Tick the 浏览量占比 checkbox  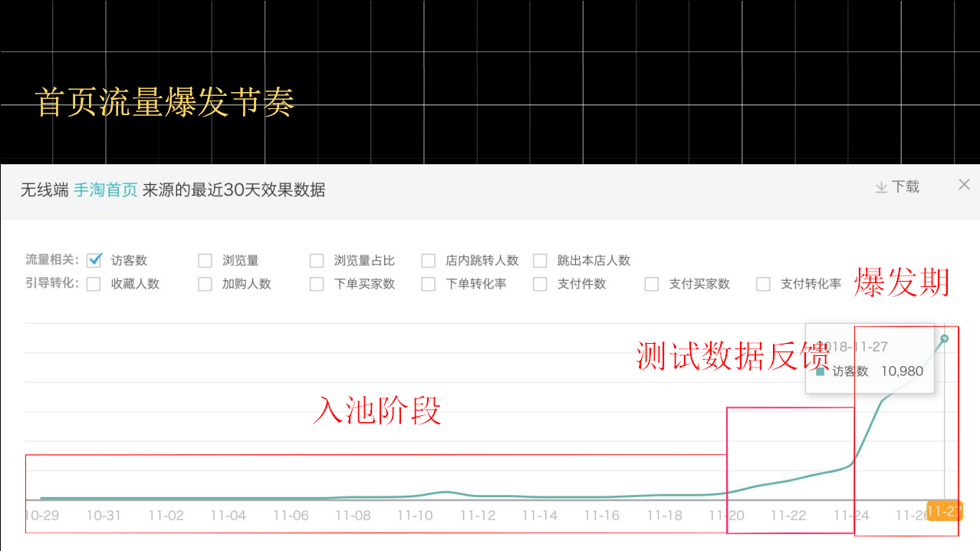pos(317,261)
